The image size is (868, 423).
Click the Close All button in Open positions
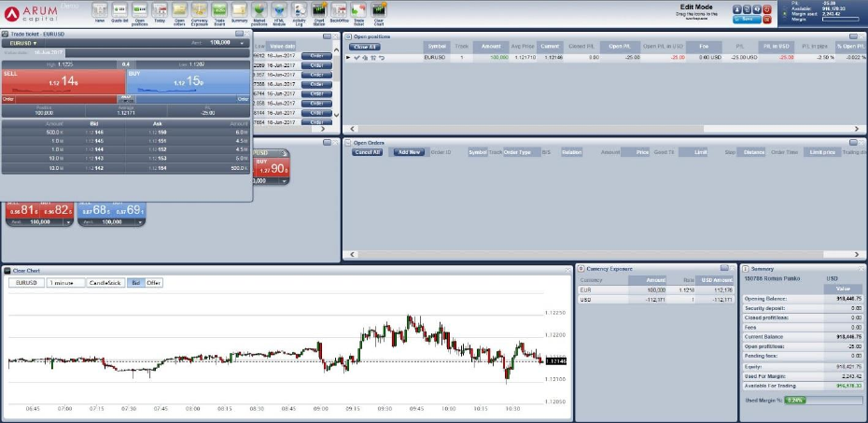tap(365, 47)
